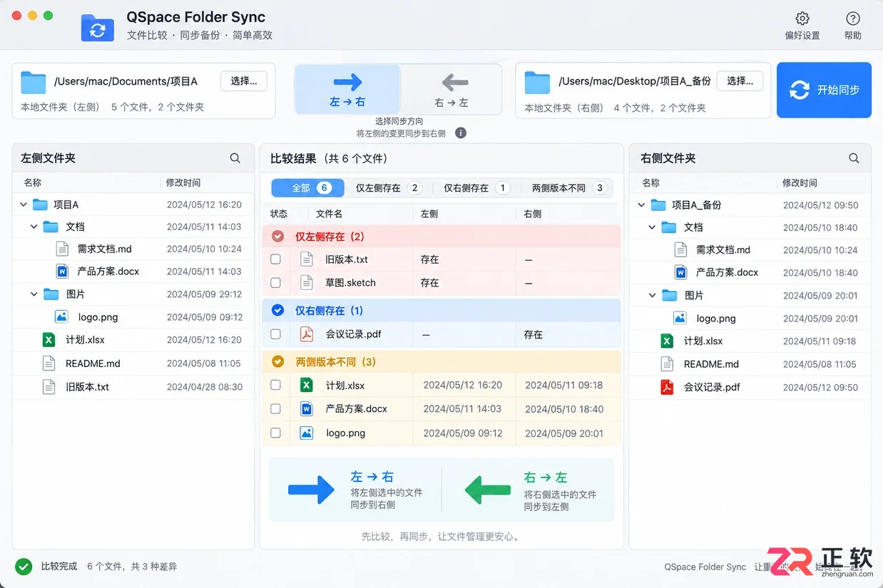Image resolution: width=883 pixels, height=588 pixels.
Task: Click the document icon of 需求文档.md in right tree
Action: point(680,249)
